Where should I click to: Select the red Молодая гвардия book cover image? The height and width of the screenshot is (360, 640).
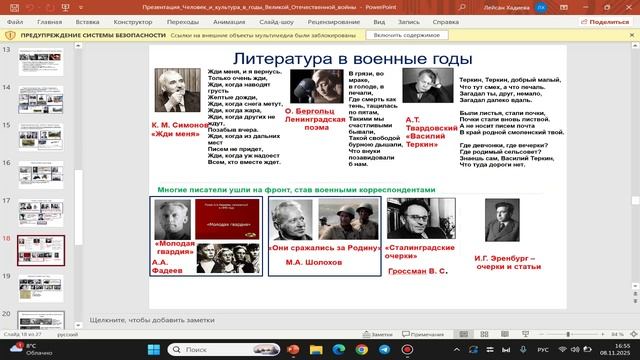point(227,219)
